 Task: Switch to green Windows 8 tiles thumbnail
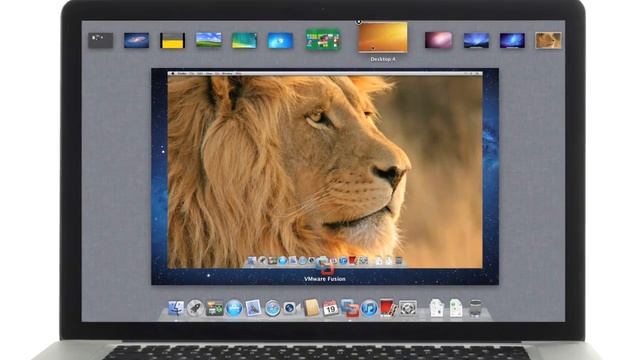323,40
